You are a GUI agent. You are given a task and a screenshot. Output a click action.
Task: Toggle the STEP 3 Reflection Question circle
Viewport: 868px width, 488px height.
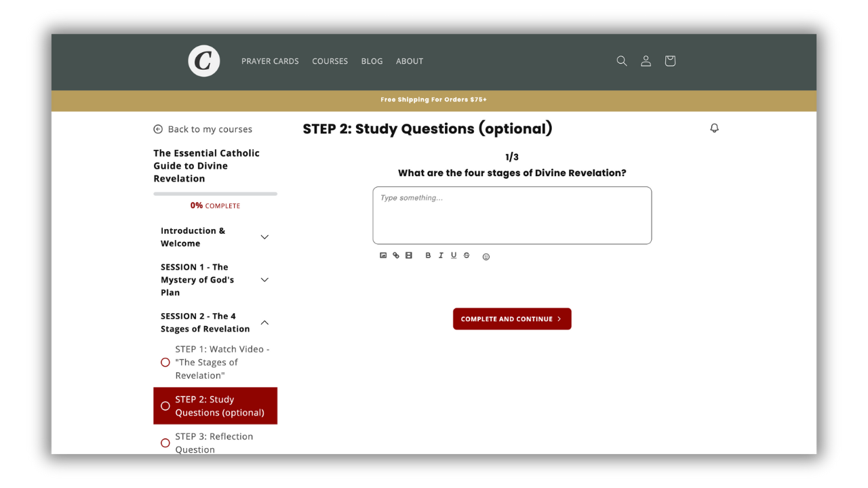pyautogui.click(x=165, y=443)
